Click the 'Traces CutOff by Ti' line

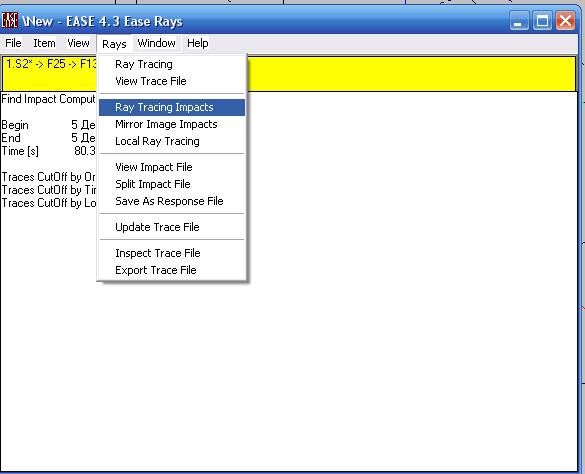[x=48, y=190]
